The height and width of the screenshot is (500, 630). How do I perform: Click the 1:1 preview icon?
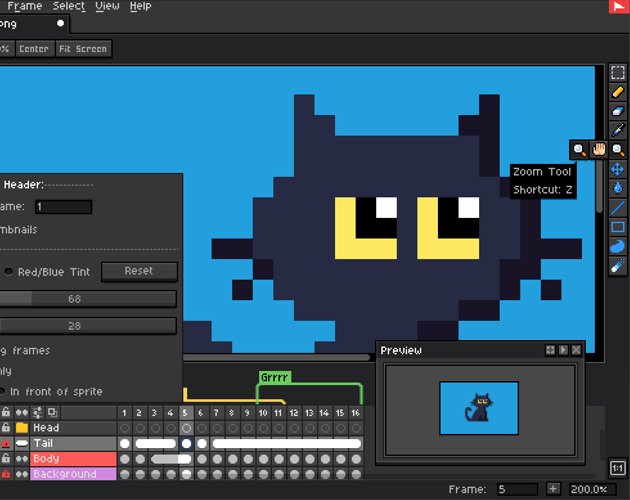[618, 468]
